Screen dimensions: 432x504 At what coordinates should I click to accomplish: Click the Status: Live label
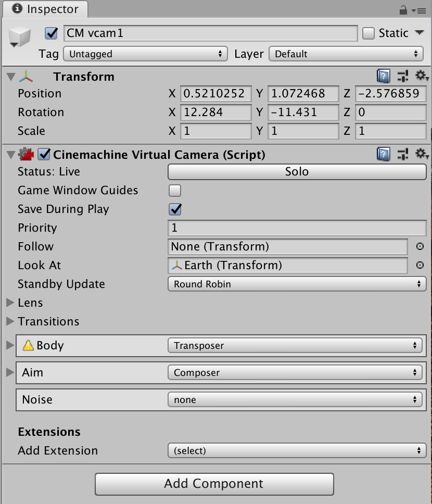(49, 172)
